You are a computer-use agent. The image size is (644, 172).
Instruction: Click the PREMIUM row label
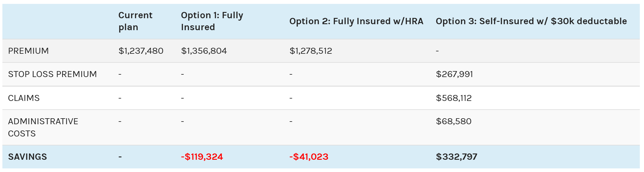point(28,51)
